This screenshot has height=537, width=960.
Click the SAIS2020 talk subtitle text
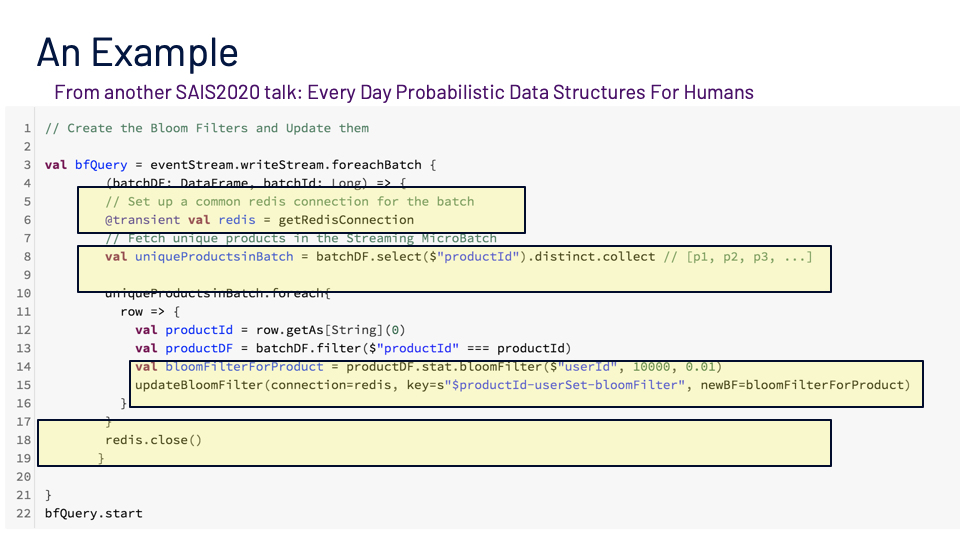403,92
